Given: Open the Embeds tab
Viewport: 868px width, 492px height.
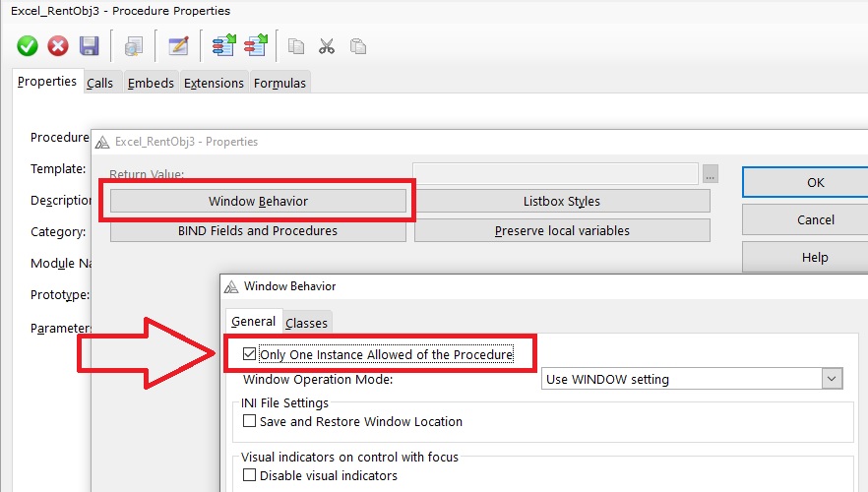Looking at the screenshot, I should 151,84.
